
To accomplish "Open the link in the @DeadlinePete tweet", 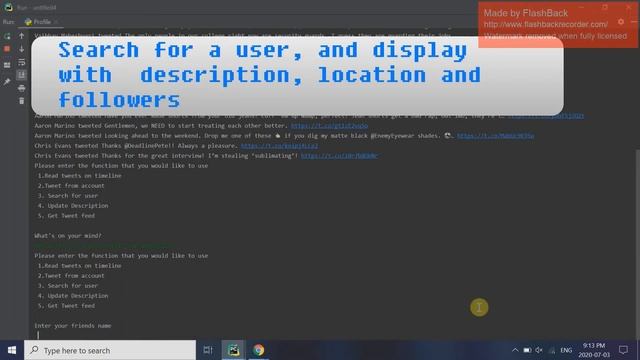I will [279, 146].
